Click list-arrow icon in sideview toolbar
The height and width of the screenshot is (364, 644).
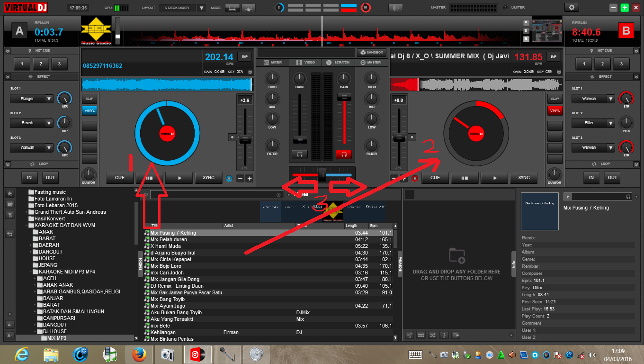click(456, 335)
